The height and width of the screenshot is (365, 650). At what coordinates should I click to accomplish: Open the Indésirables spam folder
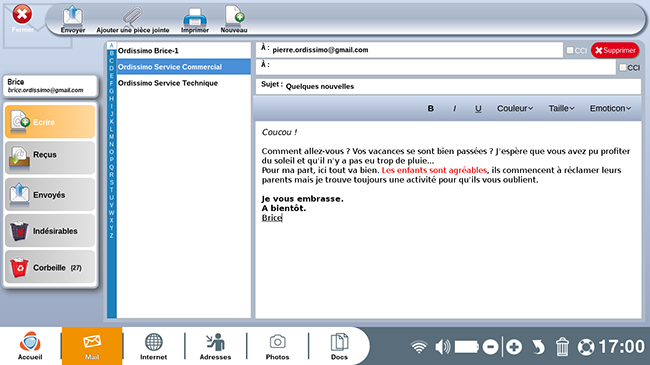coord(50,231)
